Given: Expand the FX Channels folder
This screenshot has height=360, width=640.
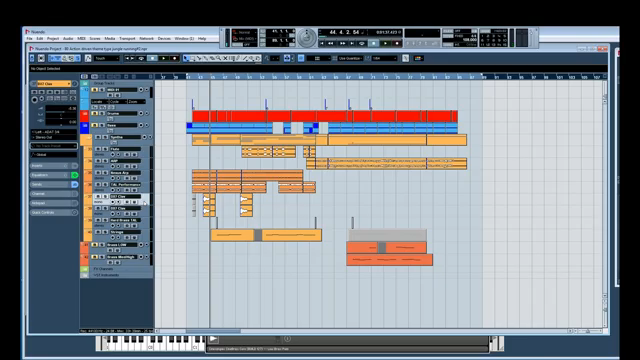Looking at the screenshot, I should 85,269.
